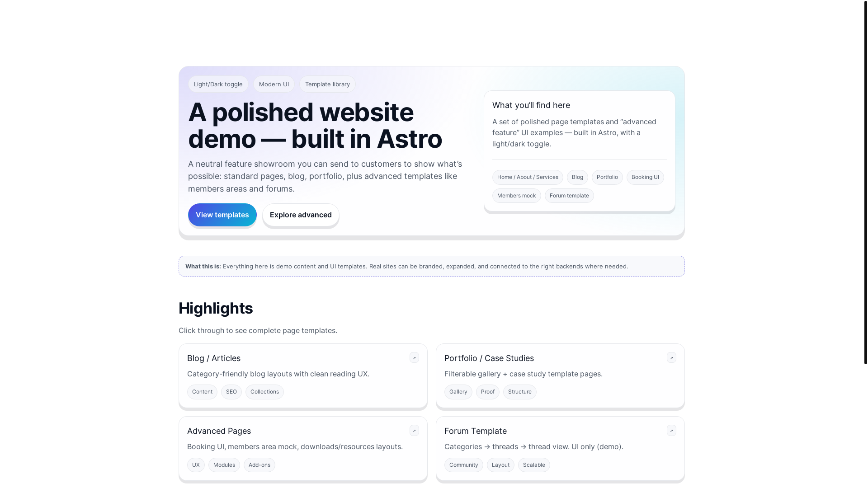The width and height of the screenshot is (868, 488).
Task: Open the Advanced Pages arrow icon
Action: 414,431
